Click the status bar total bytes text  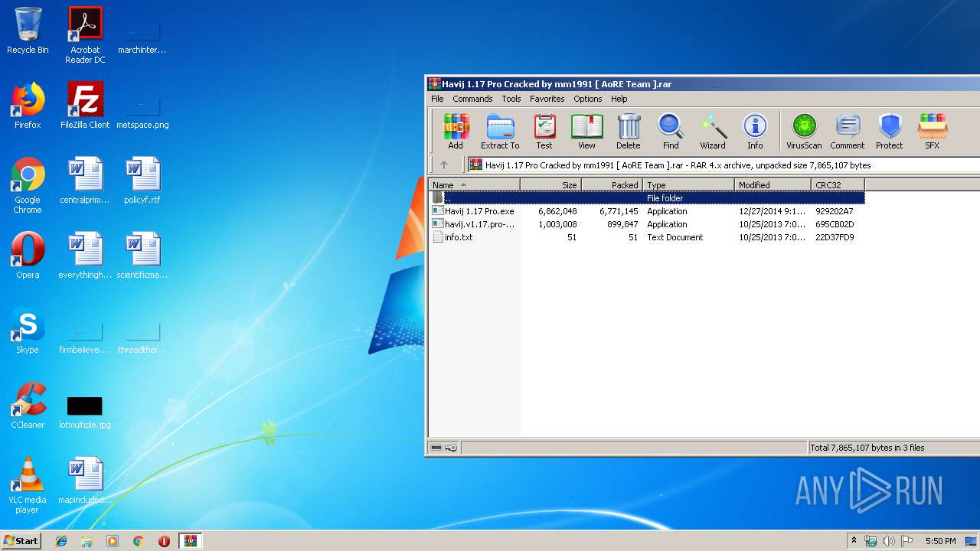867,448
